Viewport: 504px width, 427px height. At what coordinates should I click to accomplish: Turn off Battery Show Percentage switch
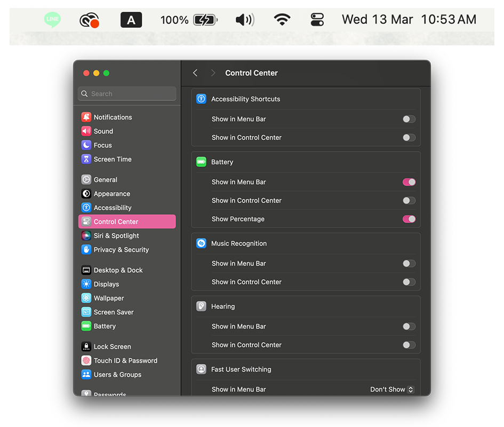click(x=409, y=219)
